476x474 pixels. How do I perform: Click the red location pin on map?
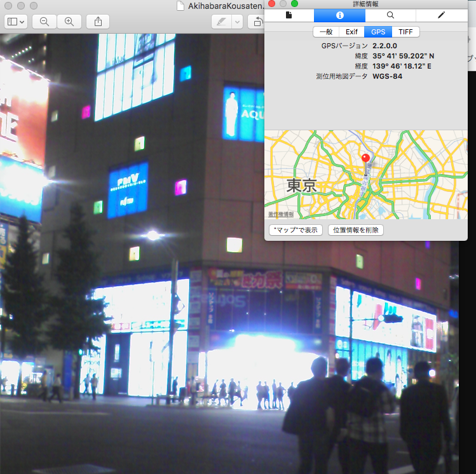coord(366,158)
